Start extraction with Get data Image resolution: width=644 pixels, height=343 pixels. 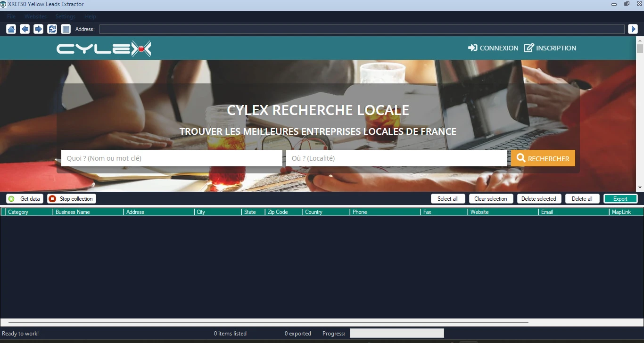coord(25,199)
